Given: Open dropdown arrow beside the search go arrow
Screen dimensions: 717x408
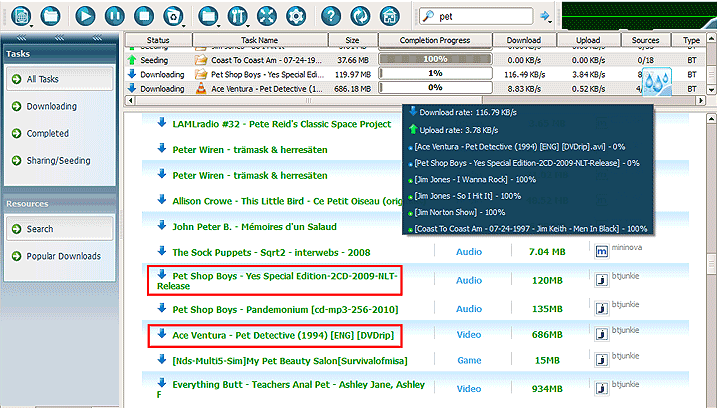Looking at the screenshot, I should point(551,21).
